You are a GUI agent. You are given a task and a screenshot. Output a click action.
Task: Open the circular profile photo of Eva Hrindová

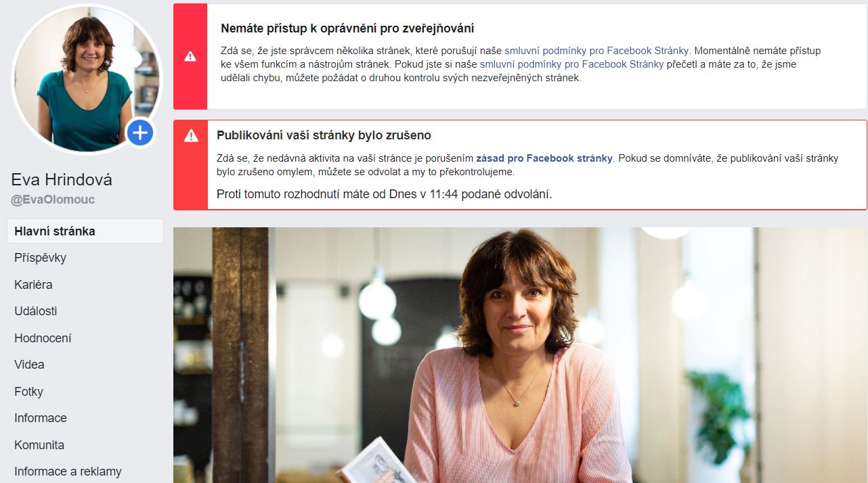point(87,80)
